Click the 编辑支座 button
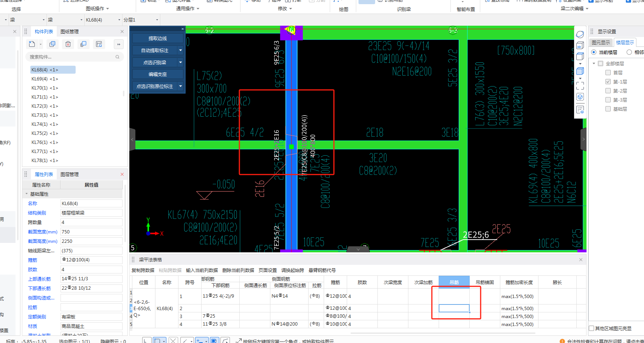This screenshot has width=644, height=343. [x=158, y=74]
